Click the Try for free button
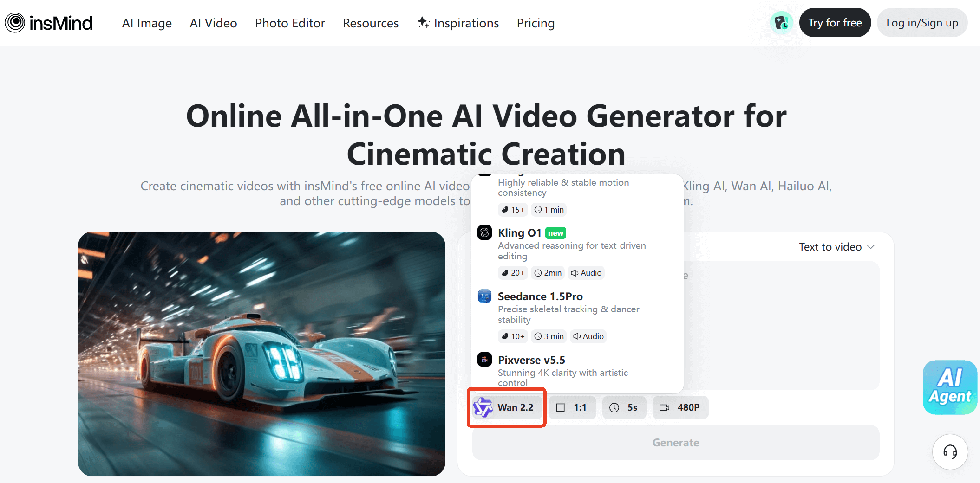 (835, 22)
